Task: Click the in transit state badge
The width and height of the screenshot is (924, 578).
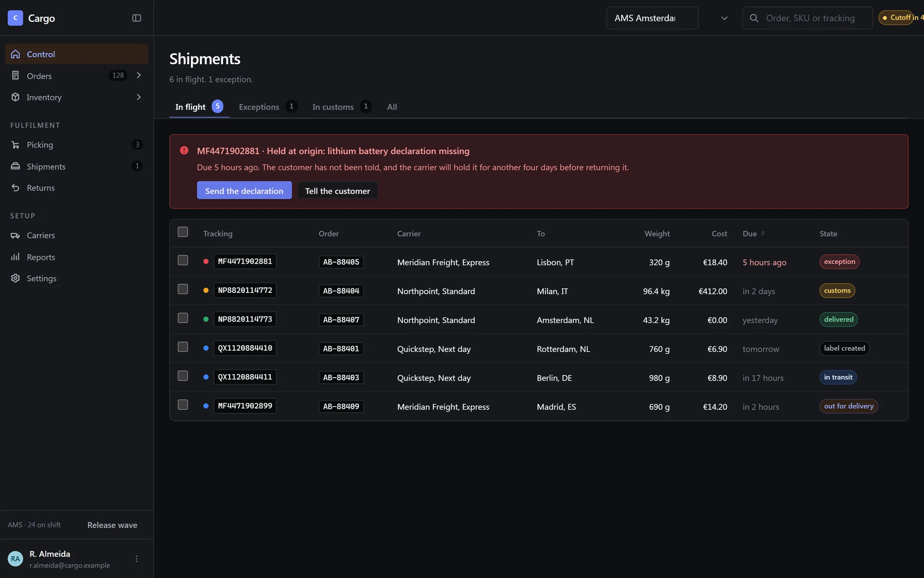Action: 838,377
